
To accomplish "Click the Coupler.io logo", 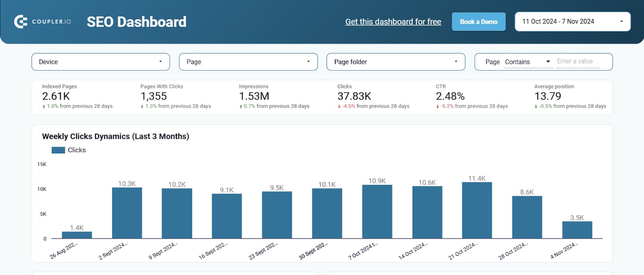I will tap(43, 22).
